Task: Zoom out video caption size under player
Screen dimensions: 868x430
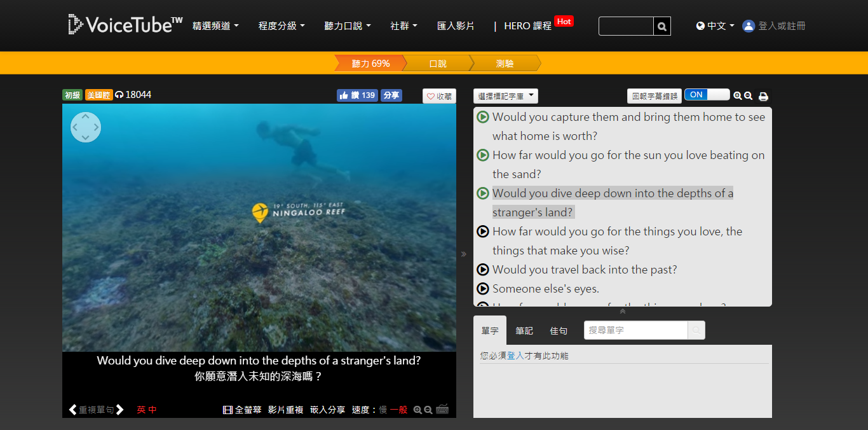Action: pos(428,410)
